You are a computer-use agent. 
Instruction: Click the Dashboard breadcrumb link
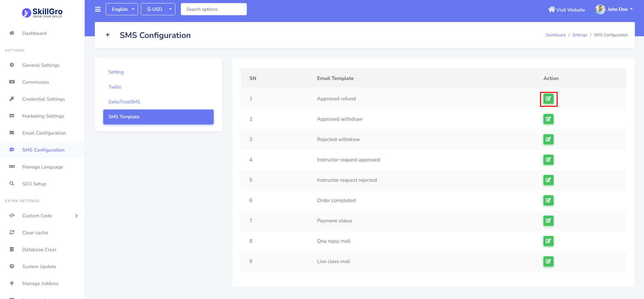pos(556,35)
